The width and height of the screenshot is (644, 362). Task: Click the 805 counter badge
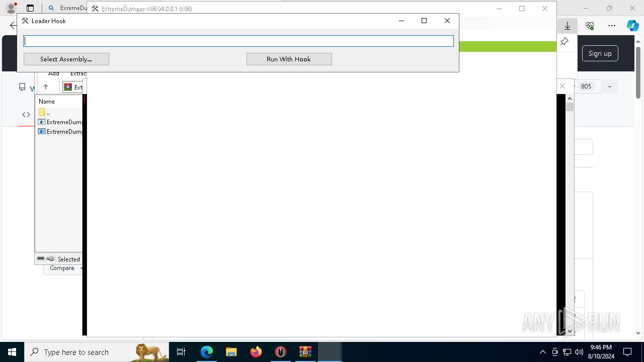pos(586,86)
